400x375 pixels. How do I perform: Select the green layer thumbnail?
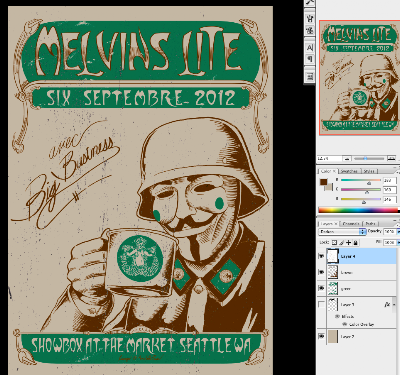[x=333, y=288]
